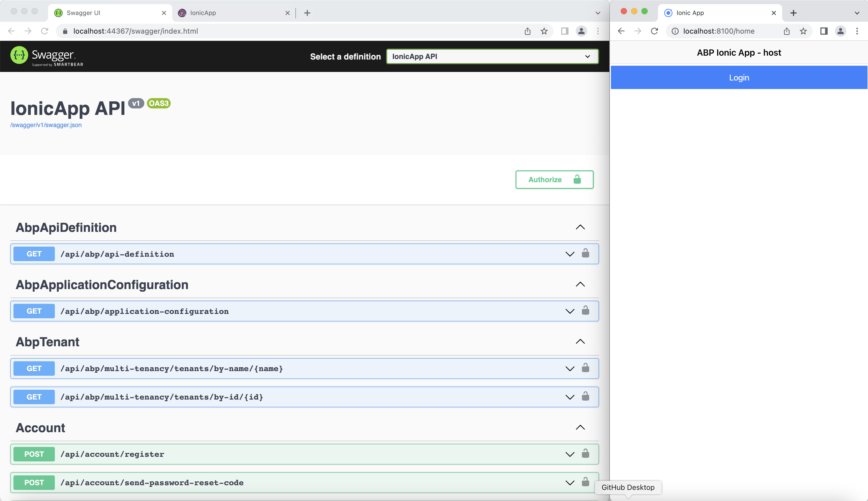Expand the GET /api/abp/api-definition endpoint
Screen dimensions: 868x501
569,254
